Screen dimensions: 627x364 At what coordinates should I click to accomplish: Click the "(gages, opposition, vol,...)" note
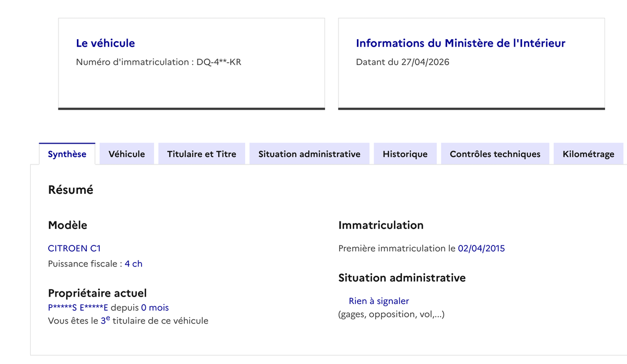[x=391, y=314]
